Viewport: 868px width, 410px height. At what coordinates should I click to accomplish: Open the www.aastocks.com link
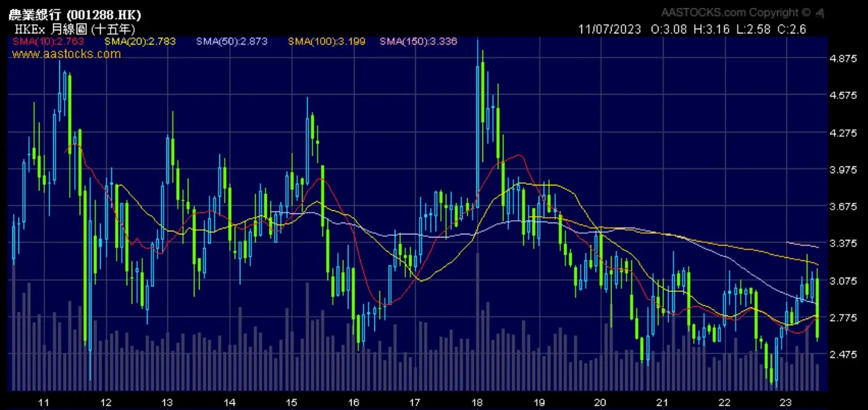coord(66,54)
